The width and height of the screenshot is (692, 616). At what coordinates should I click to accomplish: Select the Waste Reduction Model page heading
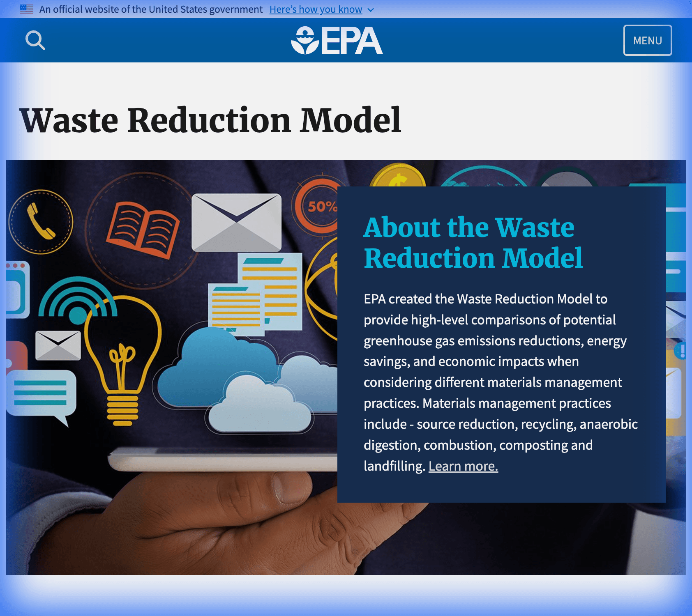212,120
